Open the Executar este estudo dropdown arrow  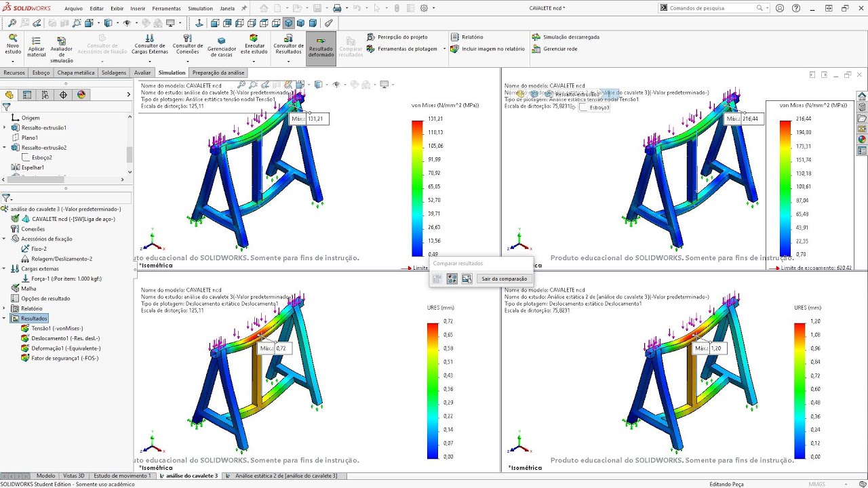pyautogui.click(x=254, y=60)
